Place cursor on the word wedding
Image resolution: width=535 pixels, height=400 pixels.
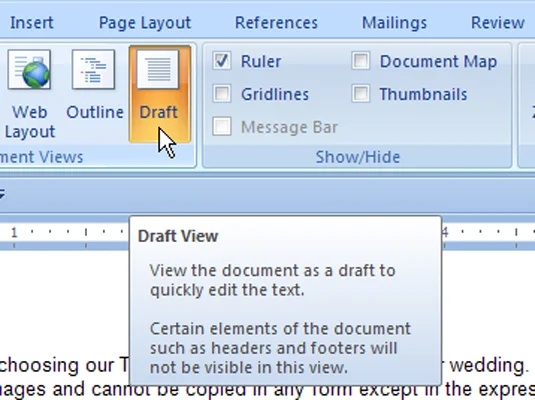coord(489,366)
